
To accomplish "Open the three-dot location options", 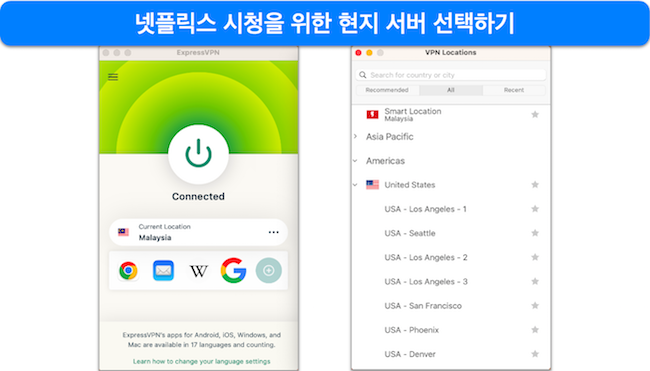I will (x=274, y=232).
